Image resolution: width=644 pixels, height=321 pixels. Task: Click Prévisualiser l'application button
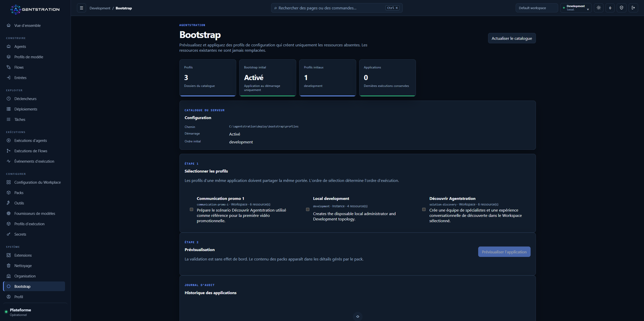pyautogui.click(x=504, y=252)
